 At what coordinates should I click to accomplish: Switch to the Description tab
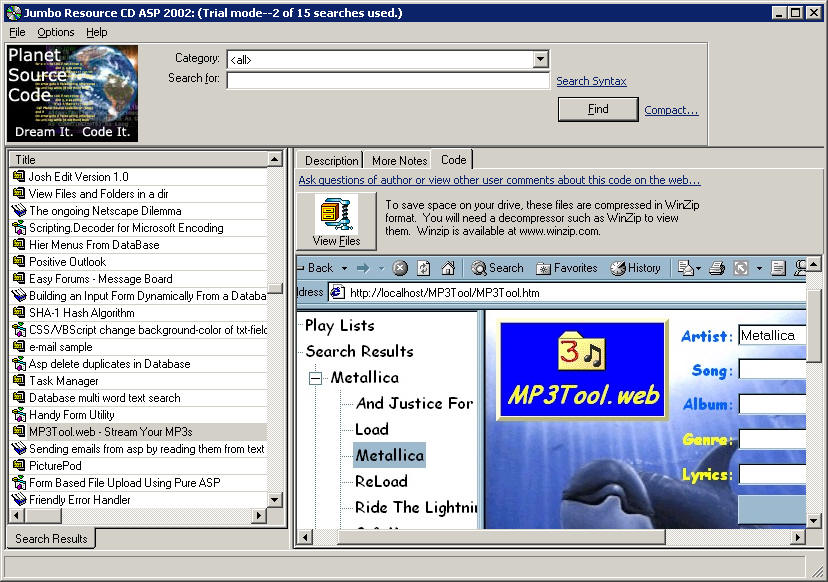click(331, 161)
